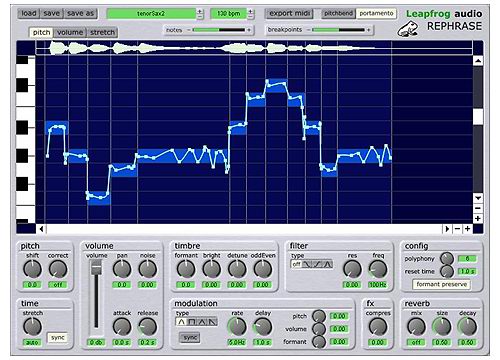Select the low-pass filter type icon
Viewport: 500px width, 360px height.
[307, 264]
